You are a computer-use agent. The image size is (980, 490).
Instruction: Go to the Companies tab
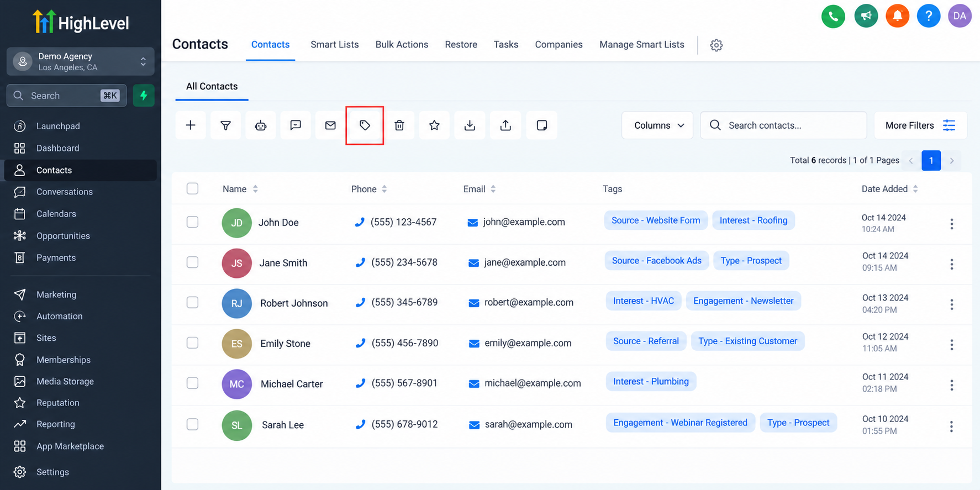click(559, 45)
